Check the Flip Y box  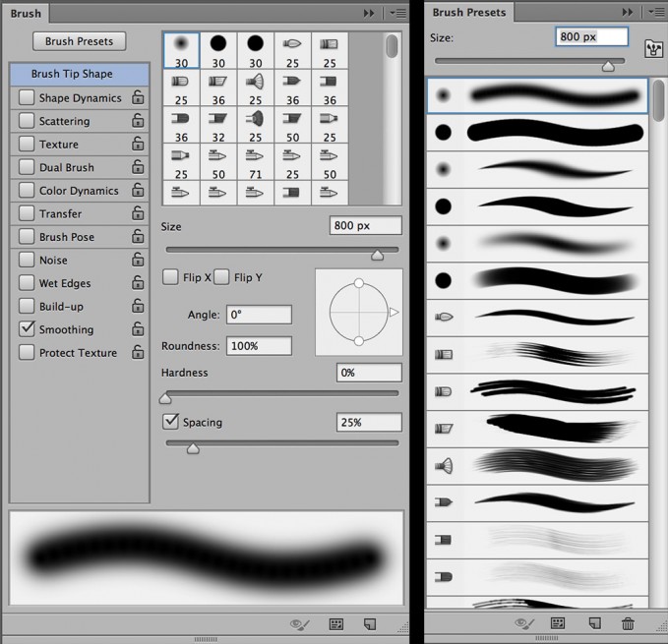[221, 277]
